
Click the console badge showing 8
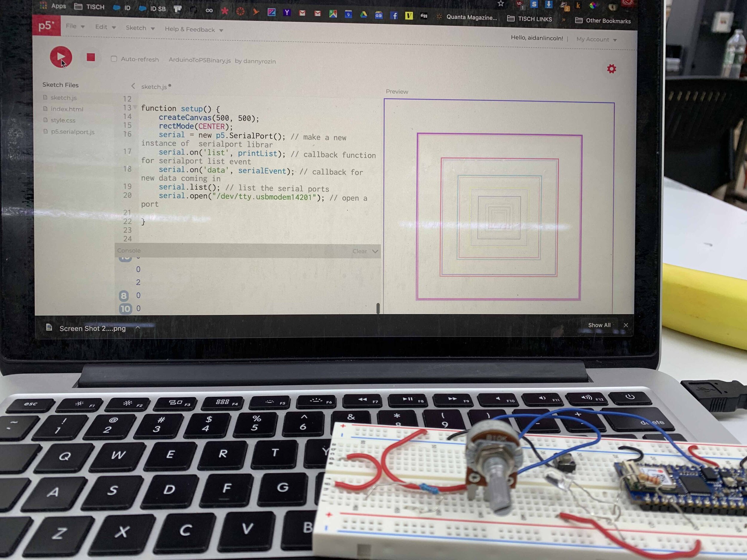click(124, 296)
